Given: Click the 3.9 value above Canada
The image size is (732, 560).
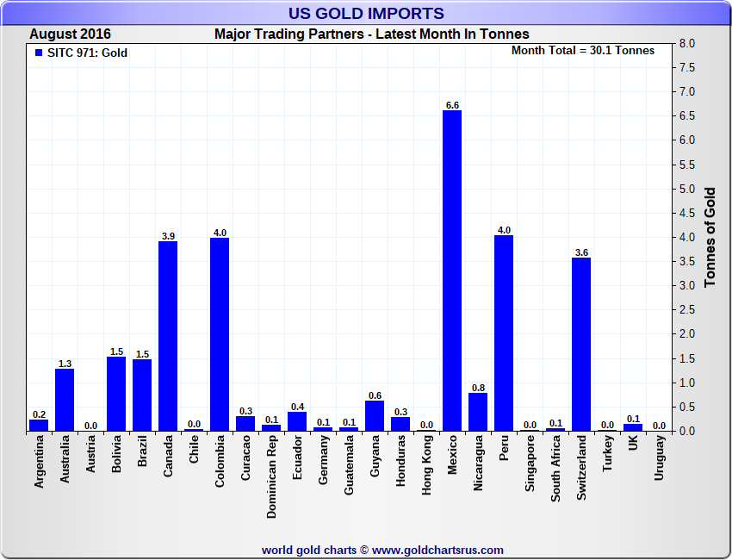Looking at the screenshot, I should click(168, 236).
